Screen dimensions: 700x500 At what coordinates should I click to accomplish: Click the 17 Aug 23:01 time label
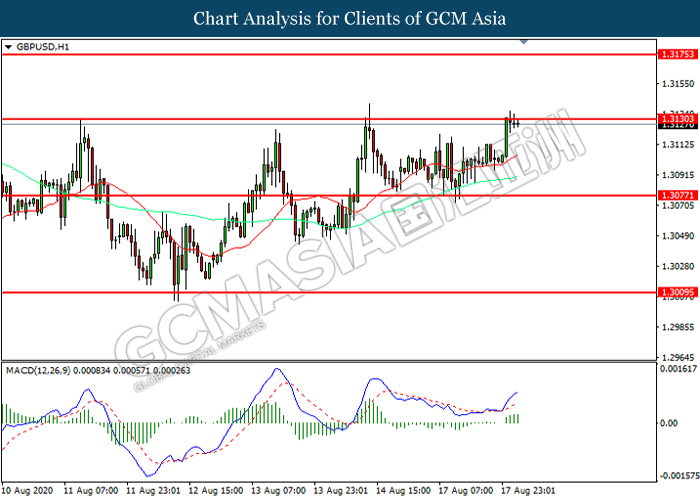click(529, 491)
